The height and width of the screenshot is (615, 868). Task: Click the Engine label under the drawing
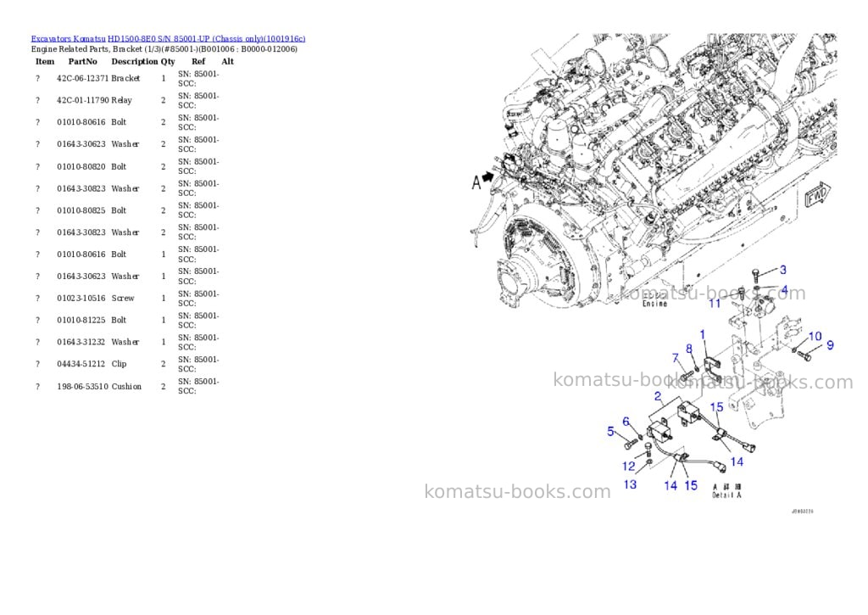(x=655, y=304)
